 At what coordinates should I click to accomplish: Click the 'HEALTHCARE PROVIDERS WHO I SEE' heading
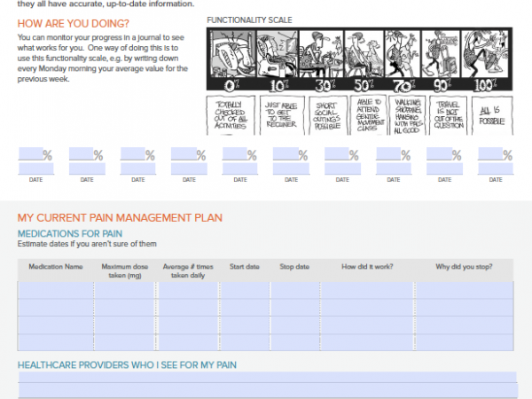tap(127, 364)
